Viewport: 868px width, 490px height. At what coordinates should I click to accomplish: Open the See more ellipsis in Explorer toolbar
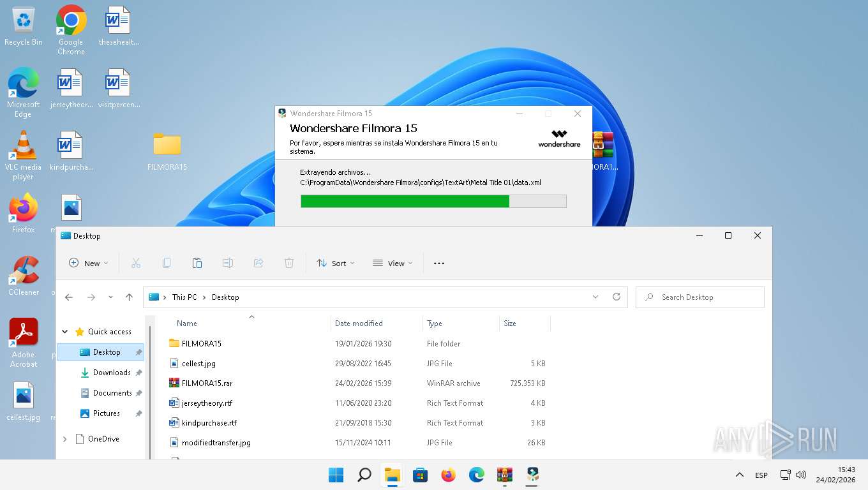click(x=439, y=263)
